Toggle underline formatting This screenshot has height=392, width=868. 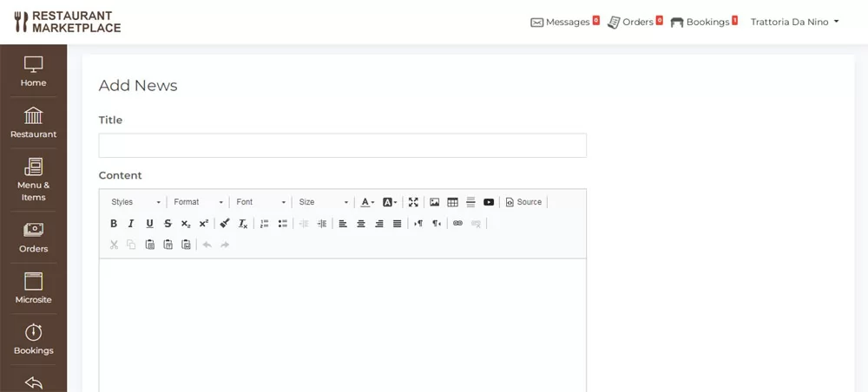[x=149, y=224]
